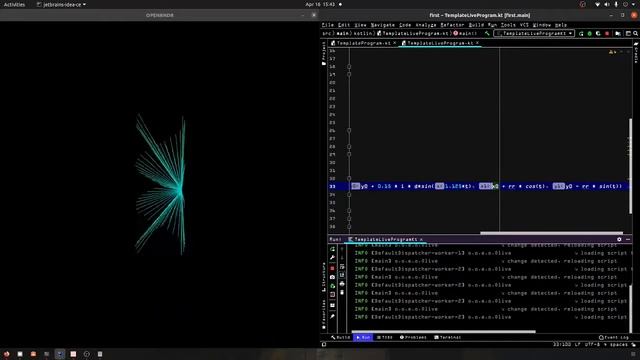The height and width of the screenshot is (360, 640).
Task: Open the Tools menu
Action: pyautogui.click(x=508, y=25)
